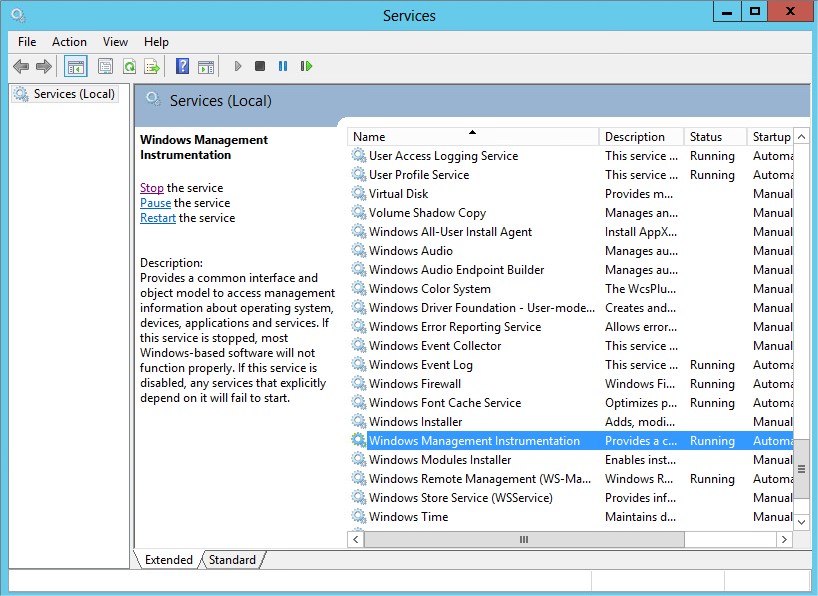The width and height of the screenshot is (818, 596).
Task: Open the Action menu
Action: 69,42
